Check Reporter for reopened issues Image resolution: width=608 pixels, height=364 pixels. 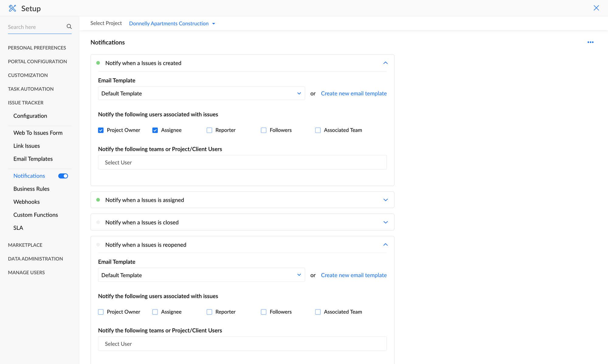(209, 312)
